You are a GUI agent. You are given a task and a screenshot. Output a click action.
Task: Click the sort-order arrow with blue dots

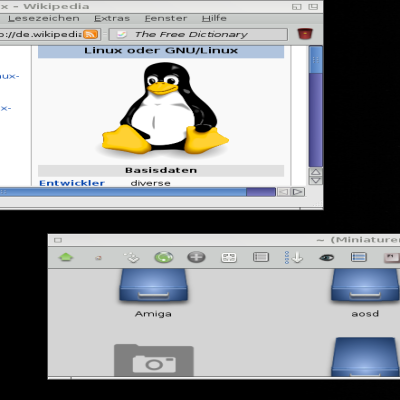pos(293,257)
